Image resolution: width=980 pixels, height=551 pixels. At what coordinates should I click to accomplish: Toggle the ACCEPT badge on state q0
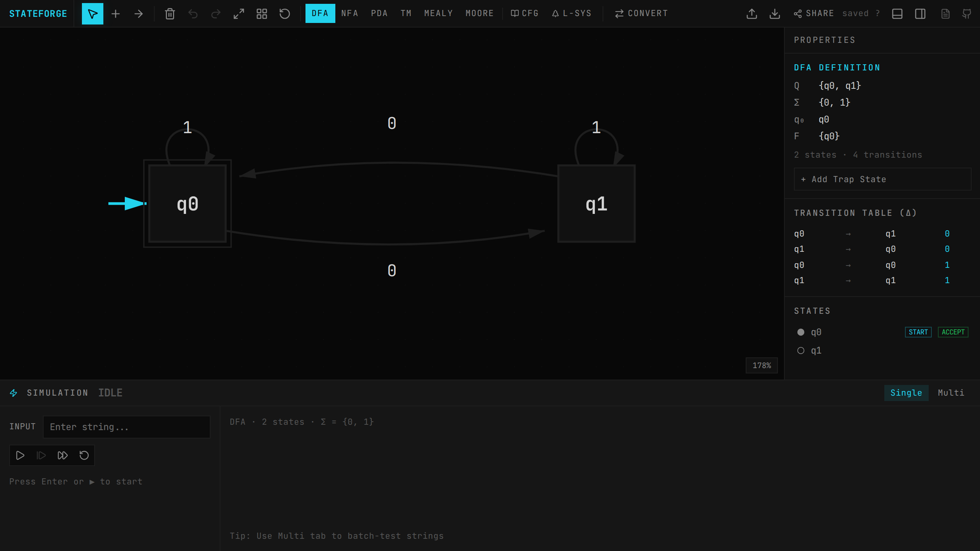pos(953,332)
